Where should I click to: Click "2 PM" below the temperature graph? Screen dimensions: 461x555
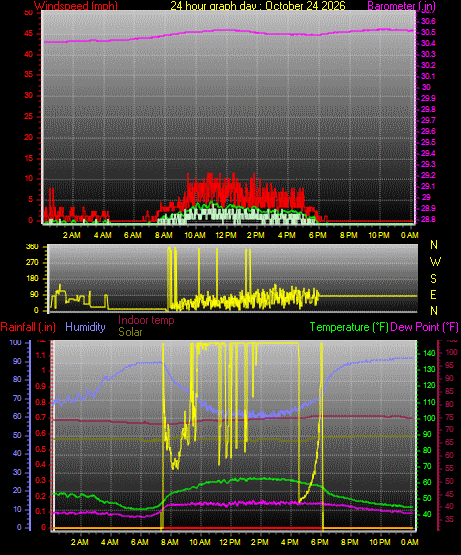pyautogui.click(x=260, y=542)
